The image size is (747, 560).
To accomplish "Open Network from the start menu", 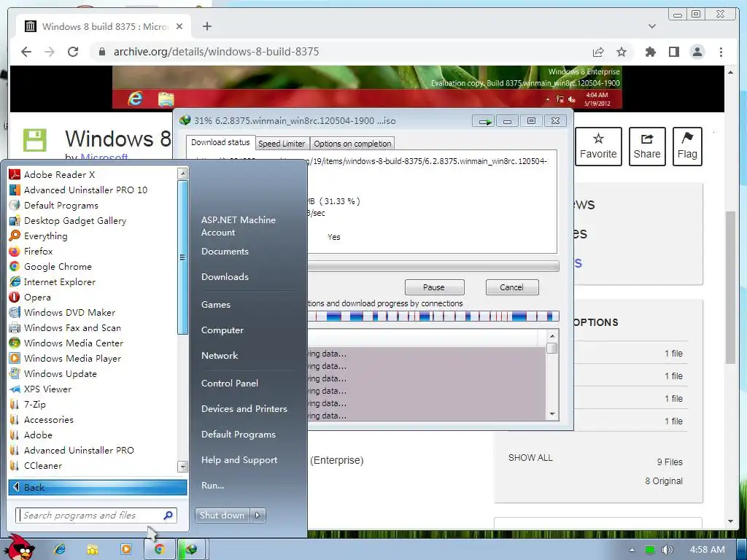I will (x=220, y=355).
